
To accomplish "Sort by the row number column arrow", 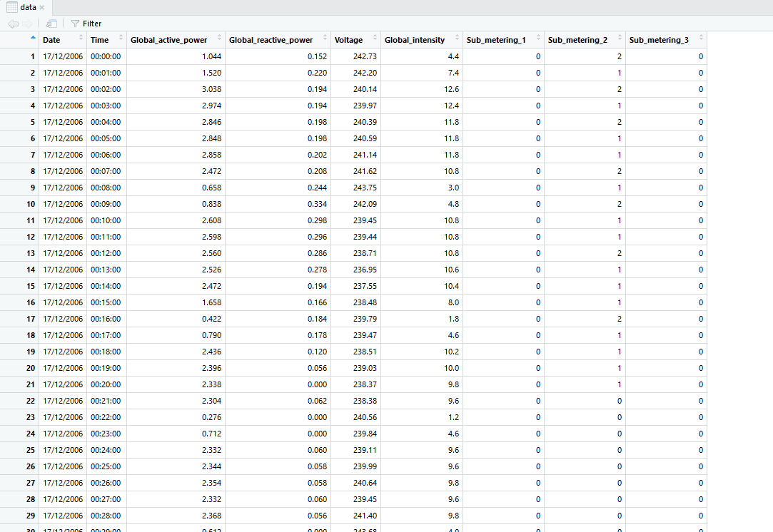I will click(x=33, y=38).
